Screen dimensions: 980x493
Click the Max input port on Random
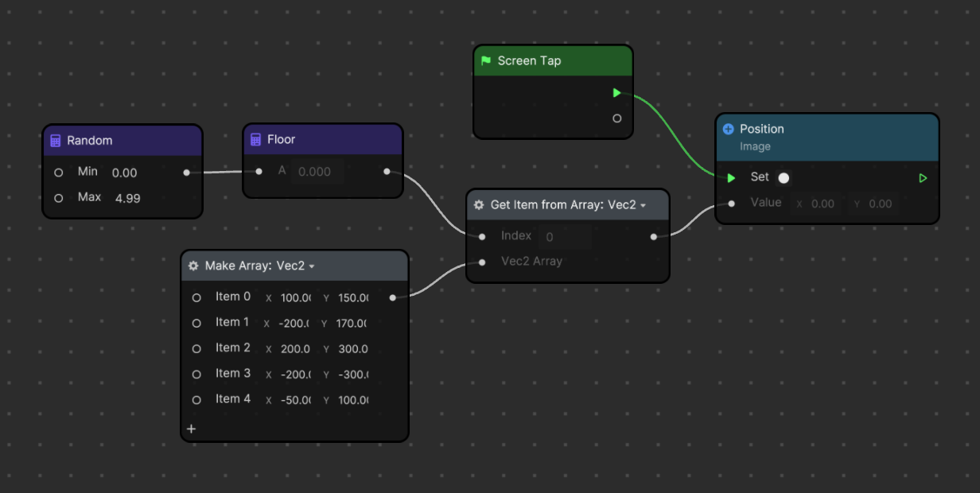tap(58, 198)
